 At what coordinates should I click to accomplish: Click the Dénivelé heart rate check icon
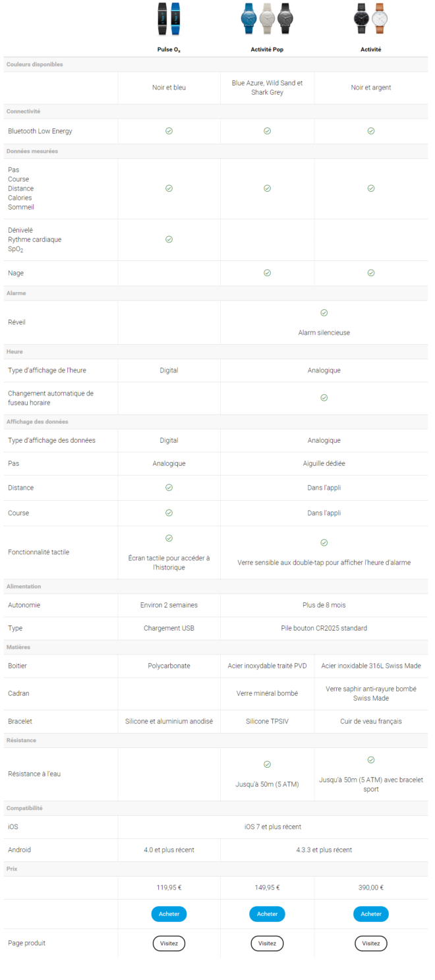click(169, 239)
